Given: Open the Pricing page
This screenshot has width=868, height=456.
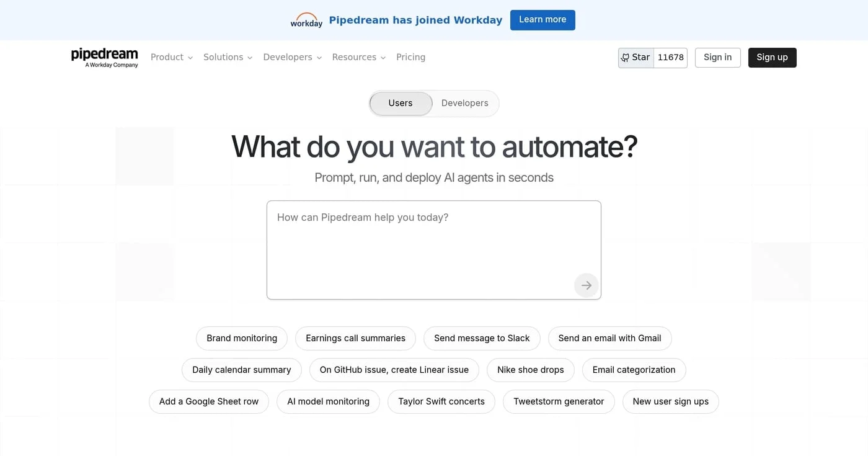Looking at the screenshot, I should [x=410, y=57].
